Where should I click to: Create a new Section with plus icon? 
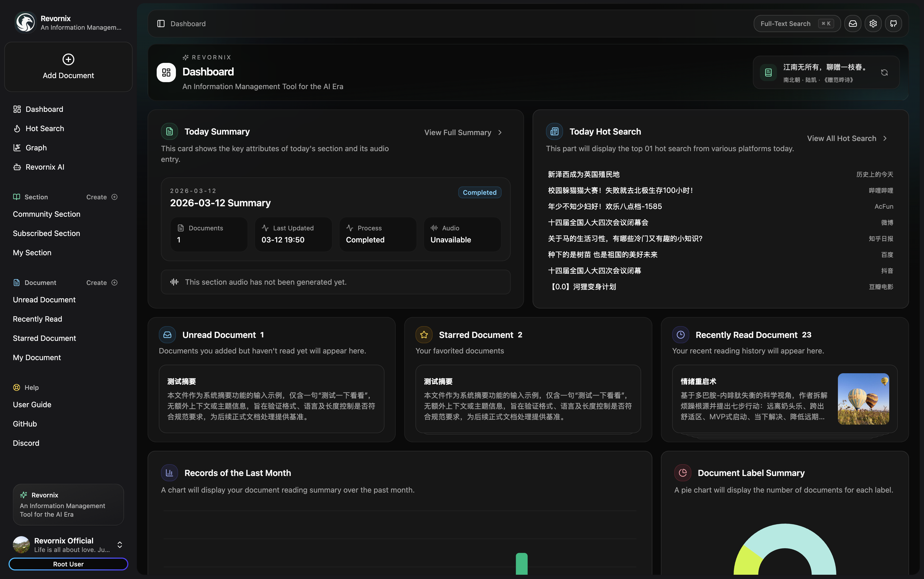coord(114,197)
